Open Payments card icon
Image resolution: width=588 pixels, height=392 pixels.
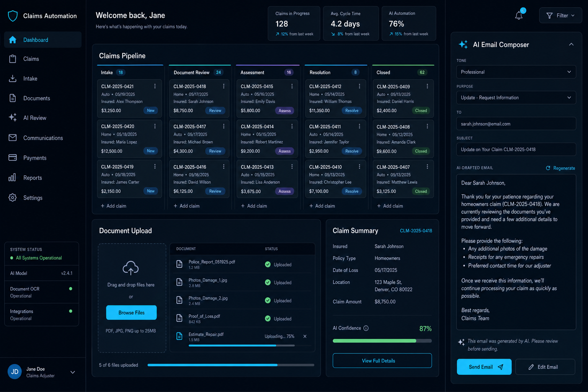[13, 157]
